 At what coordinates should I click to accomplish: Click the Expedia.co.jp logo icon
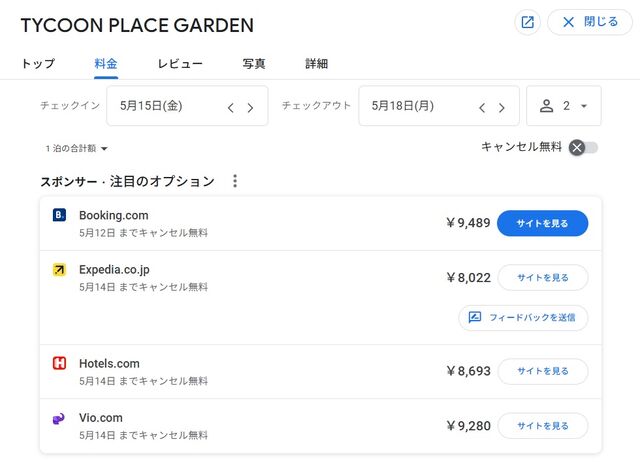click(60, 269)
